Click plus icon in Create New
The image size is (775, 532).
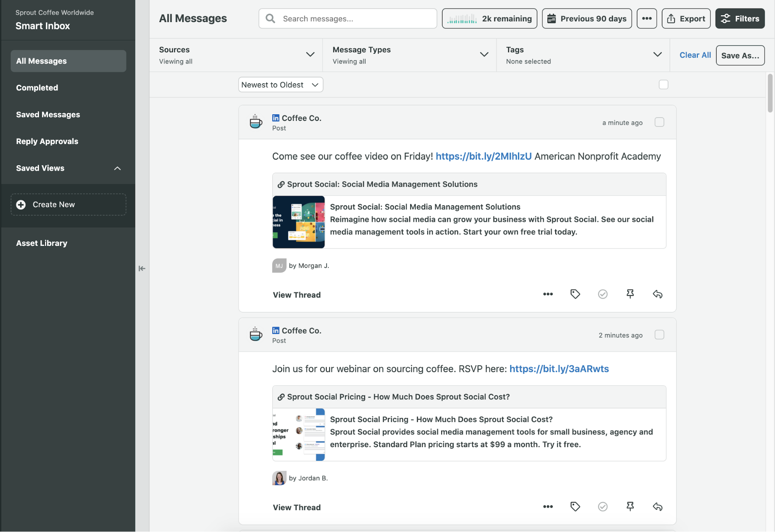click(21, 205)
